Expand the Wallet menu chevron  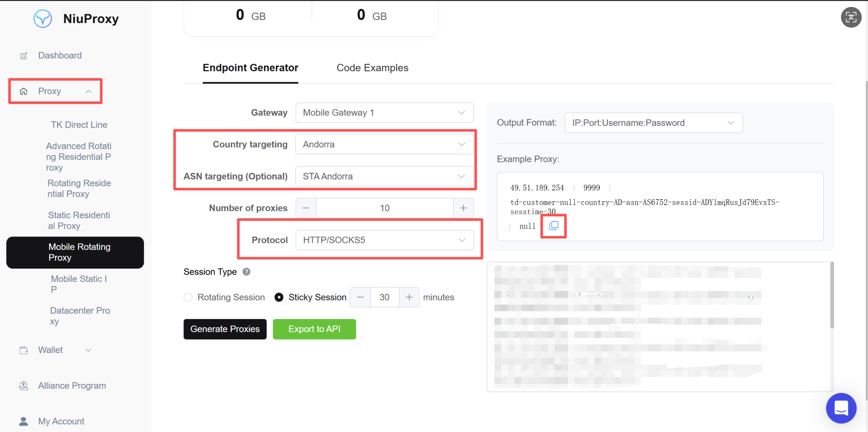[88, 350]
